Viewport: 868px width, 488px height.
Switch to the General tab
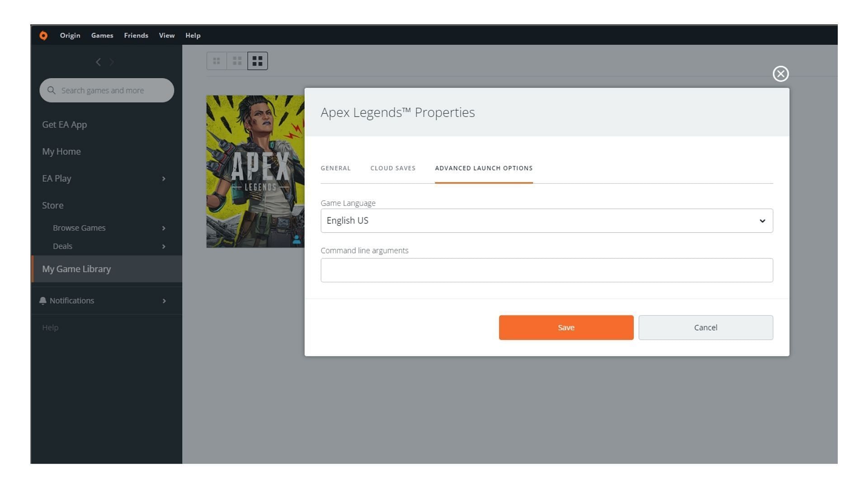pos(335,168)
